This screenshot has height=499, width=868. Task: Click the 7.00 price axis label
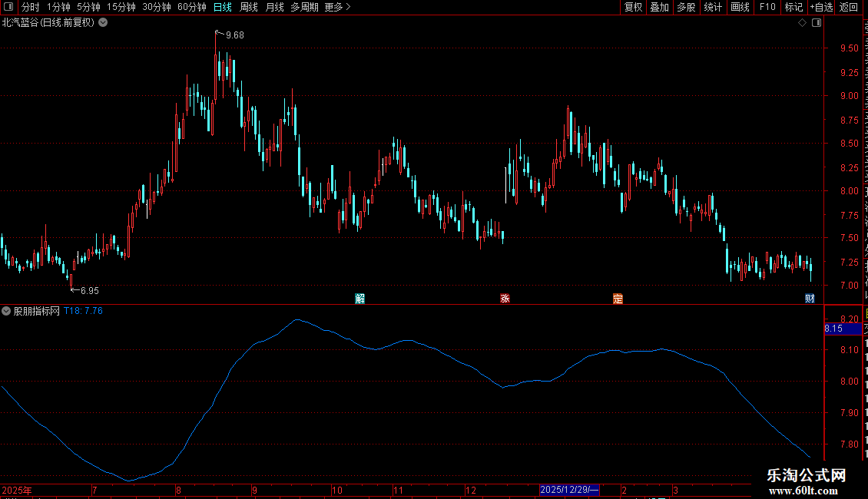(x=849, y=286)
